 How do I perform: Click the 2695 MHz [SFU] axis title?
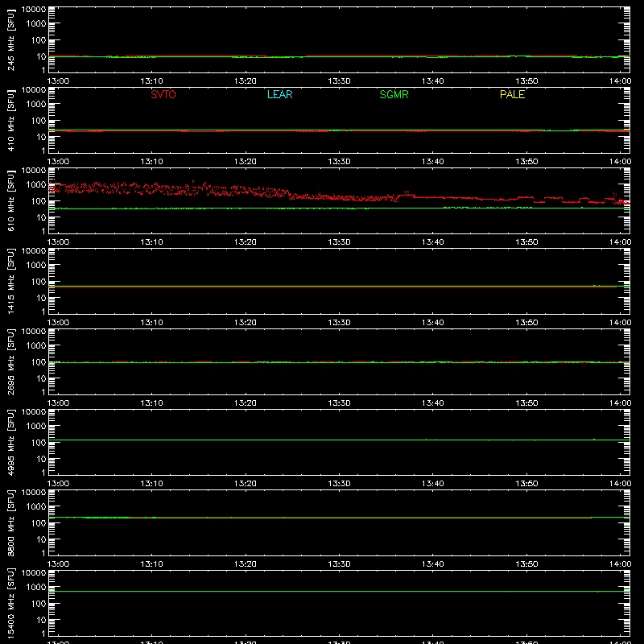click(x=11, y=361)
